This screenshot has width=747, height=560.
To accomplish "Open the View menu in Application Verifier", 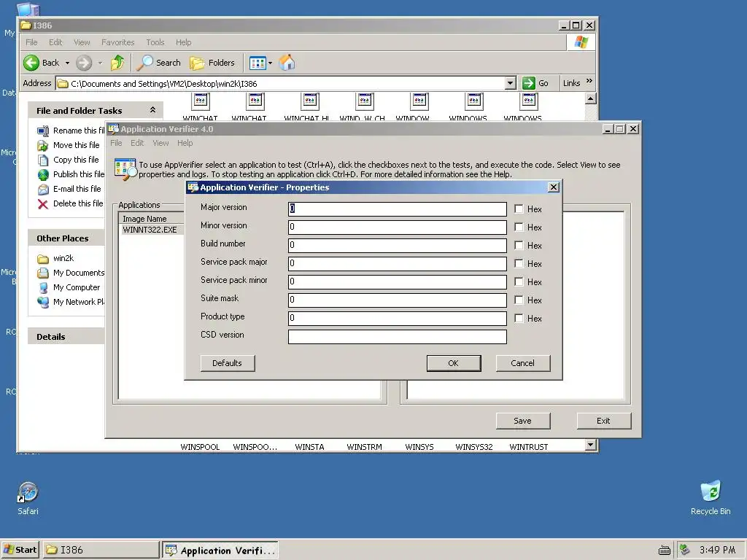I will (160, 143).
